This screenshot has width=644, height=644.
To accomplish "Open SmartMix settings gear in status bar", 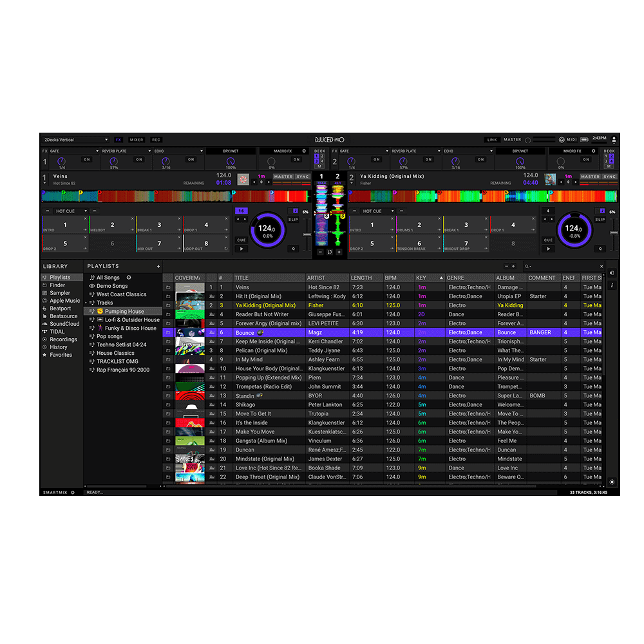I will click(x=73, y=492).
